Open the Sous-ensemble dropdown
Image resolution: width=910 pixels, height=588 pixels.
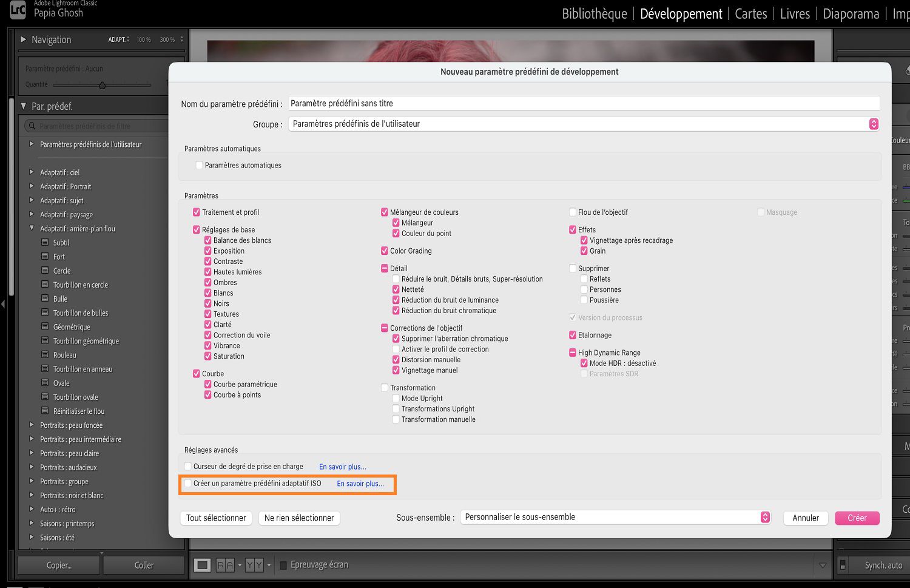615,517
